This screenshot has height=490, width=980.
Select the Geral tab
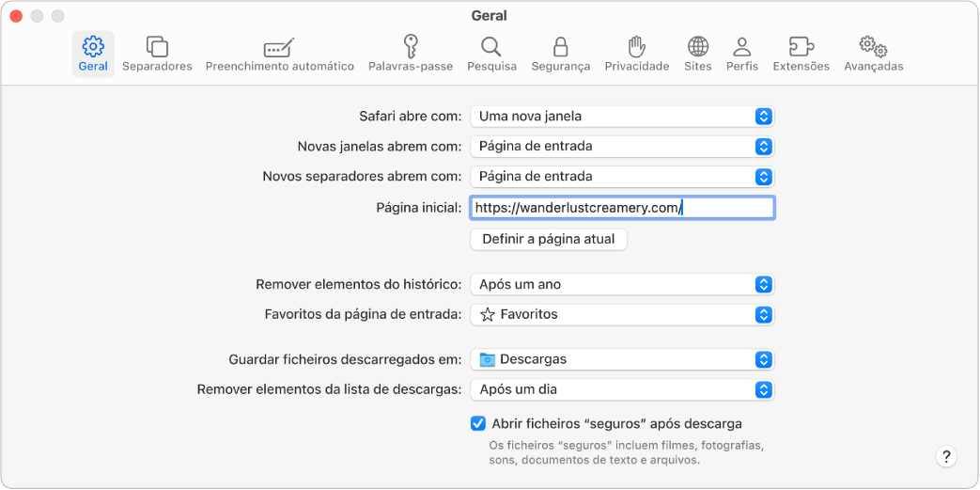point(93,54)
